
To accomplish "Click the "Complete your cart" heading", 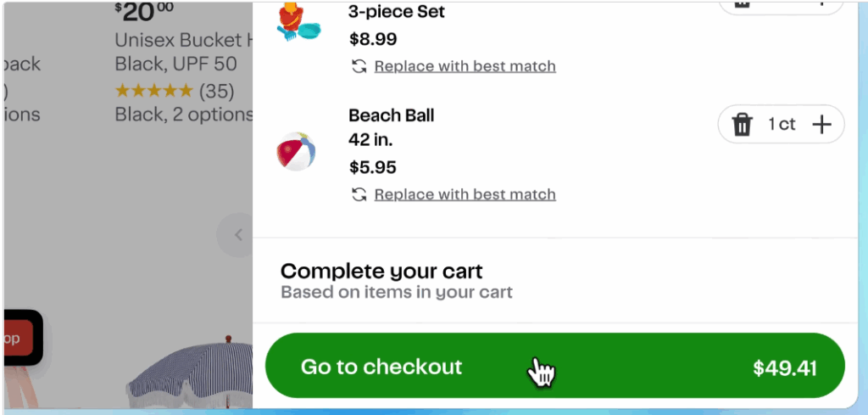I will click(x=381, y=272).
